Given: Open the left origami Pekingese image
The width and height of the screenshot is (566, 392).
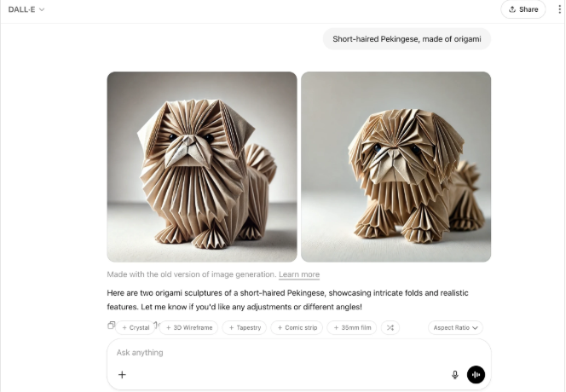Looking at the screenshot, I should [202, 167].
